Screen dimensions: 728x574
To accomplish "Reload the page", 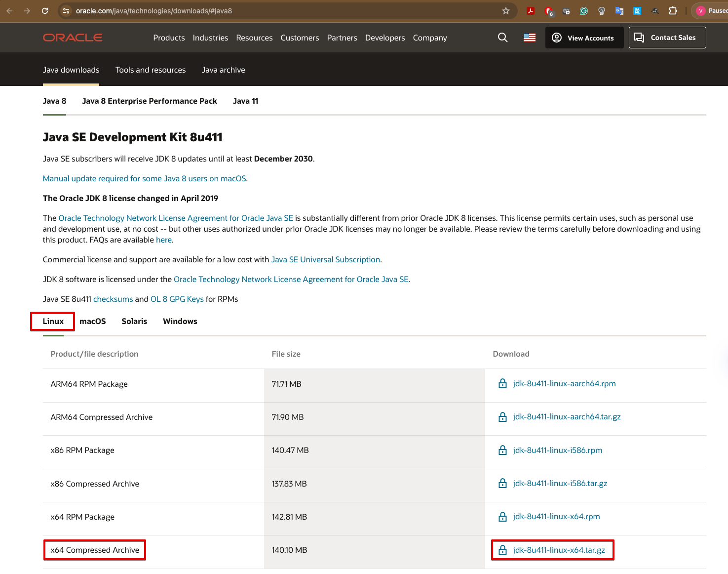I will [45, 11].
